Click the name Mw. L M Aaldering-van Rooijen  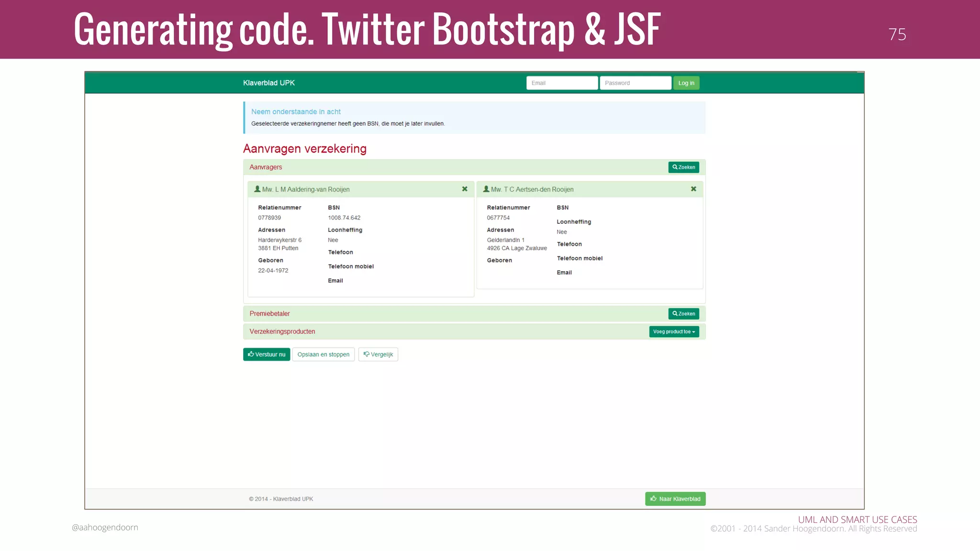coord(306,189)
